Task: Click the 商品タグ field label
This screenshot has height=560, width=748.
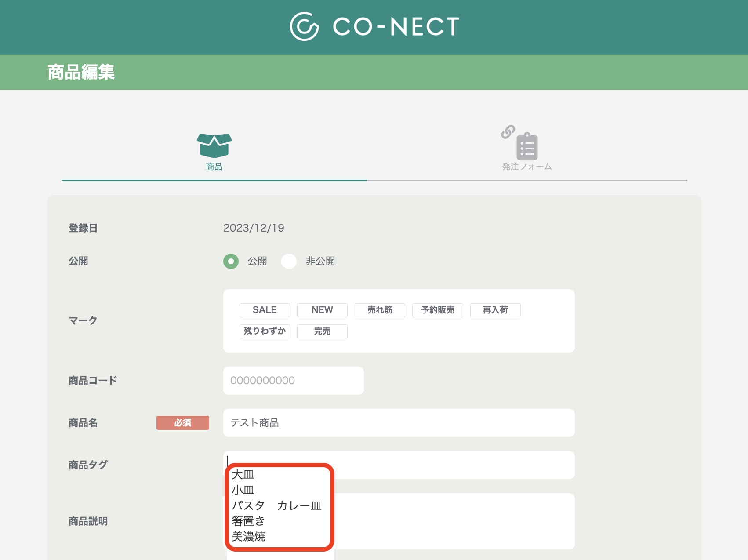Action: click(x=88, y=465)
